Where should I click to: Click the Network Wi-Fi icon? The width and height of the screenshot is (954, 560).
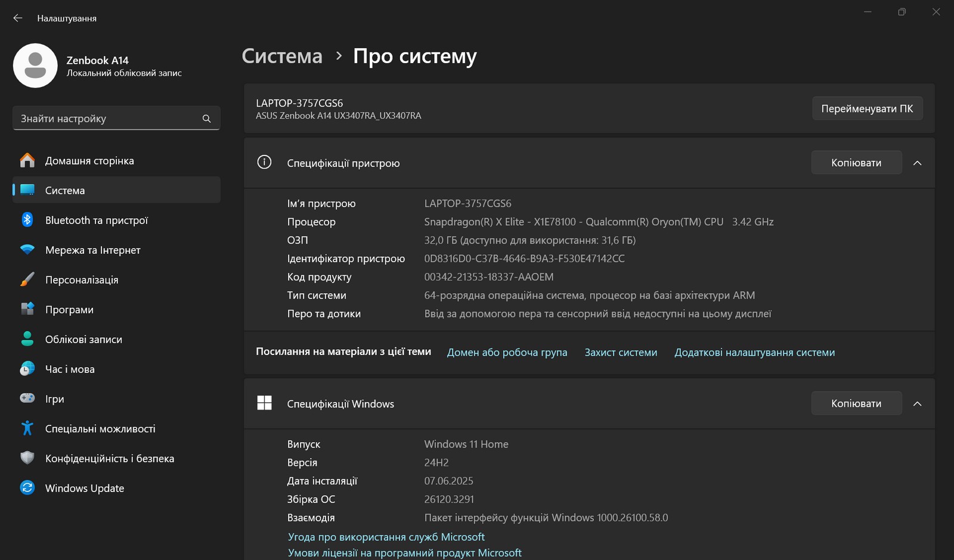click(27, 250)
